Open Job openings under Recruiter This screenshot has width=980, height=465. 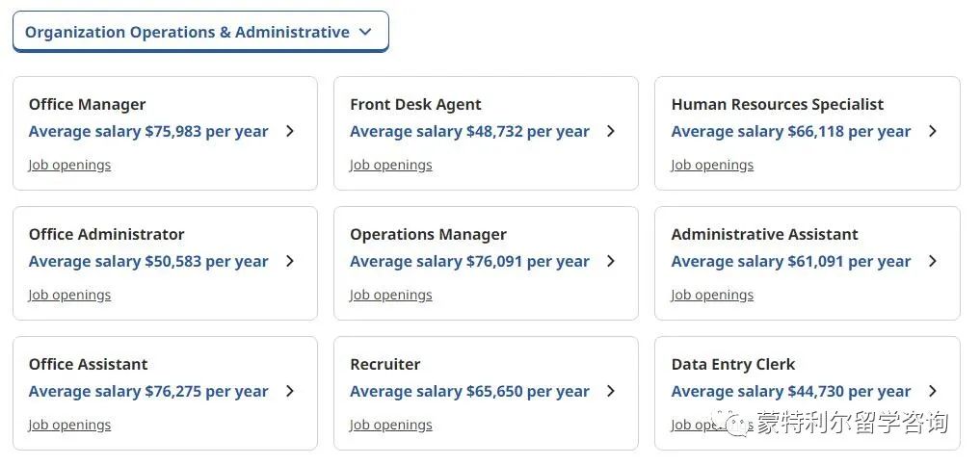pyautogui.click(x=390, y=425)
